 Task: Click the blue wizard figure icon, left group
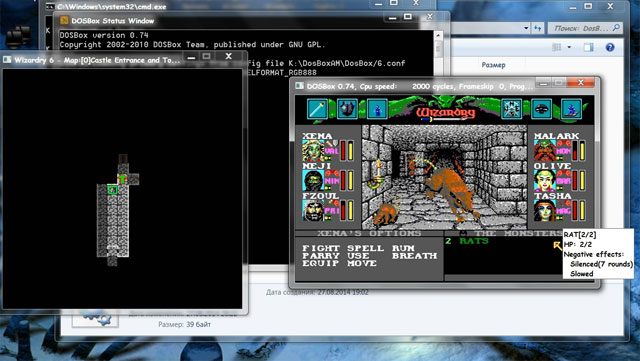pos(377,109)
